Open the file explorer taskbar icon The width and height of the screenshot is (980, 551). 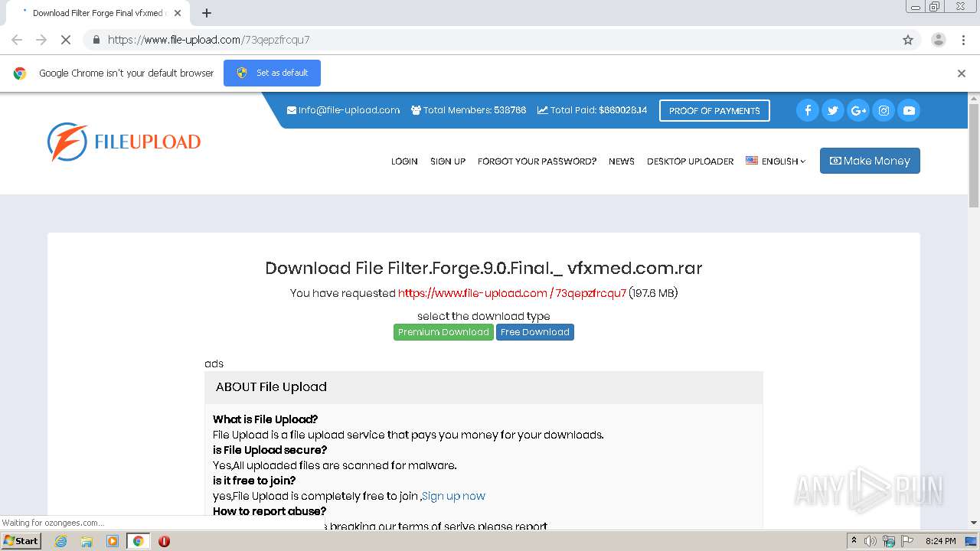click(x=87, y=541)
